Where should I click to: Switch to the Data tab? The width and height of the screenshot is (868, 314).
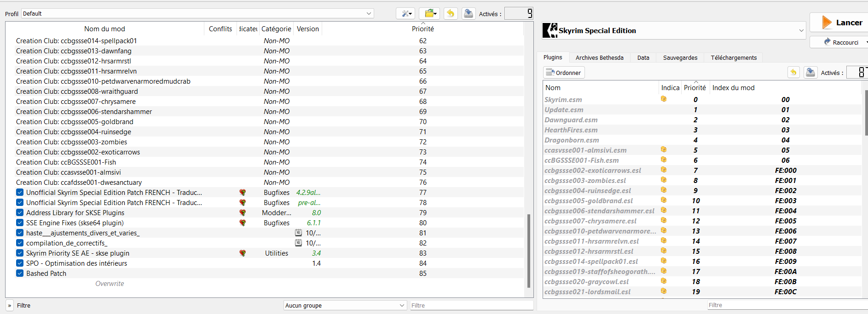tap(643, 58)
